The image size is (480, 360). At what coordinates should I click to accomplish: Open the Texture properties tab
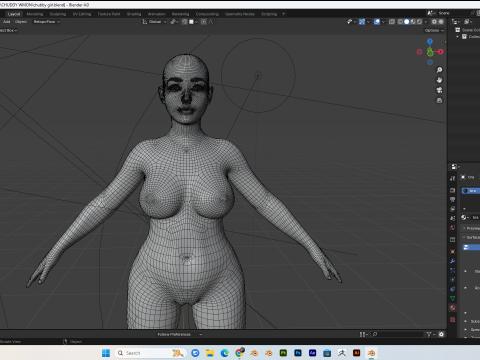[452, 320]
